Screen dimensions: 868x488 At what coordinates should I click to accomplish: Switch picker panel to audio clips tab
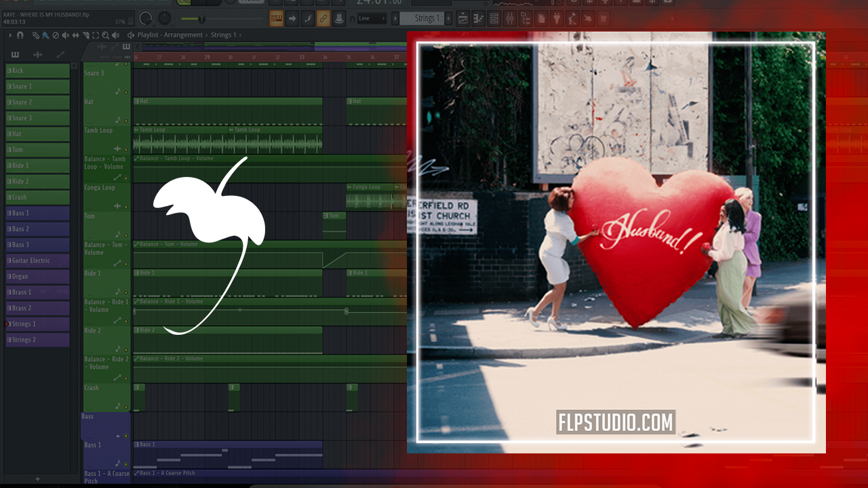[x=37, y=55]
